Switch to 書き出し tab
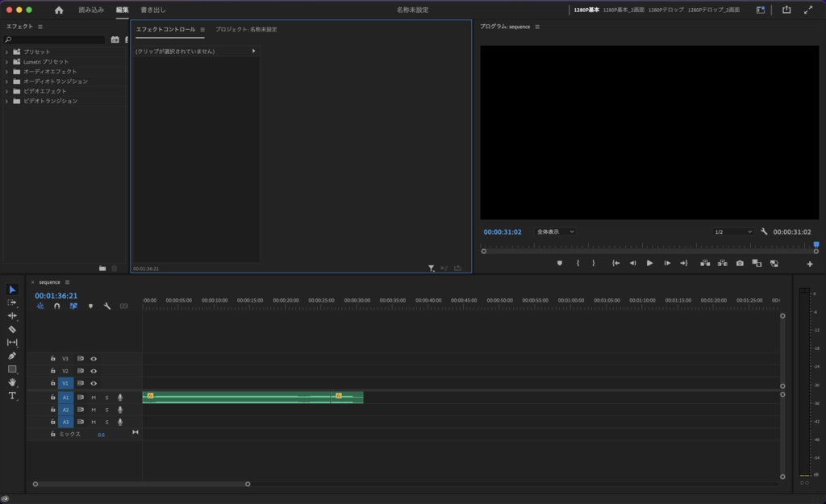Image resolution: width=826 pixels, height=504 pixels. point(153,10)
